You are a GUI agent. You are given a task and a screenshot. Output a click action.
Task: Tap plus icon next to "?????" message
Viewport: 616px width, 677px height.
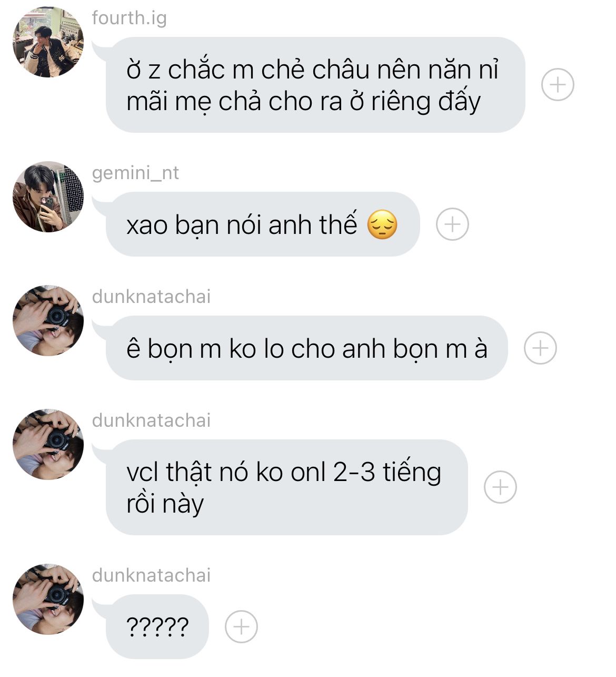241,627
